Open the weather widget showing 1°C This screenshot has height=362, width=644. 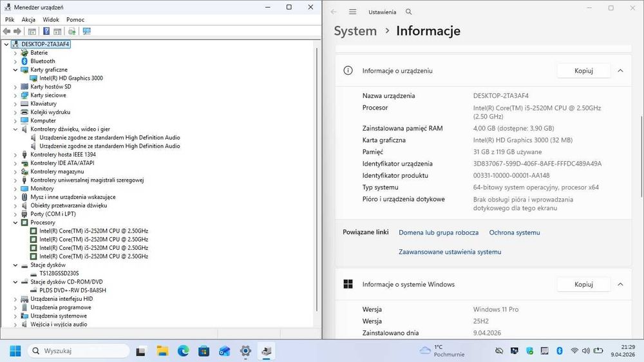point(442,351)
